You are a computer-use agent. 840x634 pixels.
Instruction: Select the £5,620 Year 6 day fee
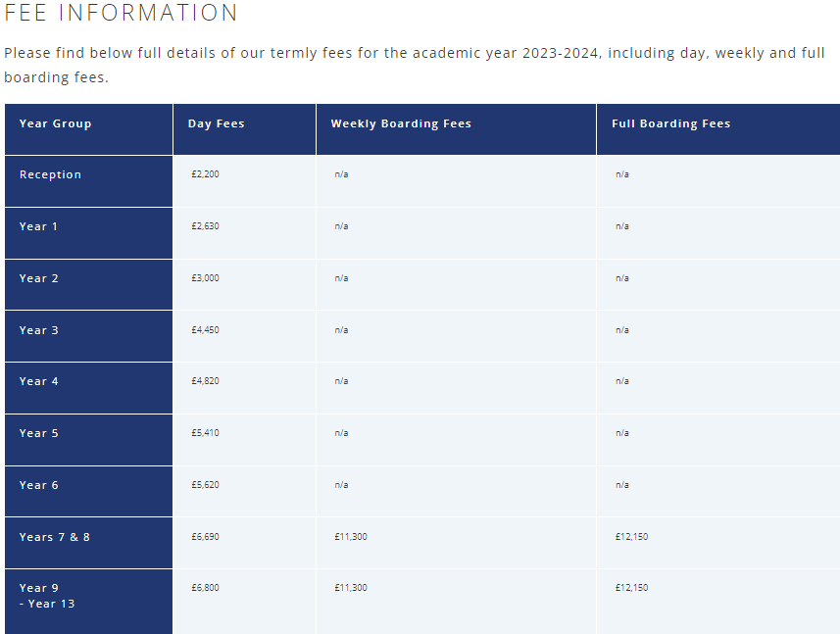(205, 485)
